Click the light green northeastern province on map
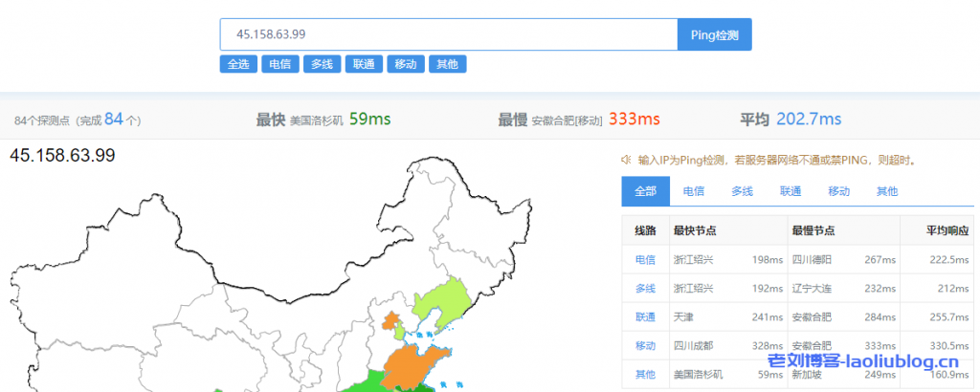The image size is (980, 392). (442, 301)
